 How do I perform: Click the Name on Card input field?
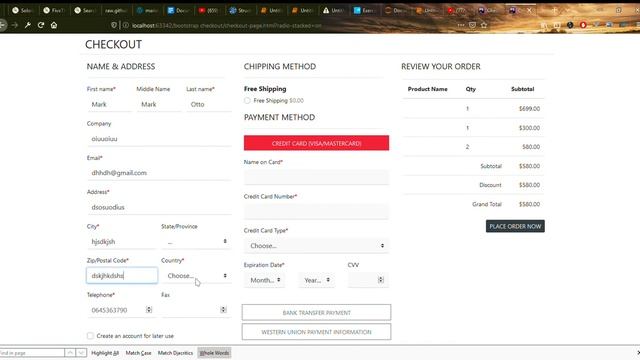coord(316,177)
